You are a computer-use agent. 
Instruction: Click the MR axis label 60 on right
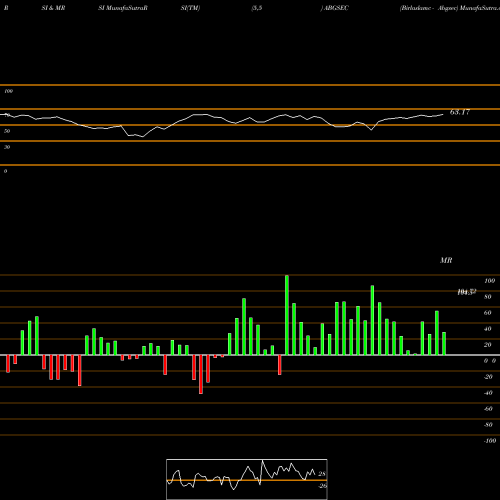[x=488, y=313]
